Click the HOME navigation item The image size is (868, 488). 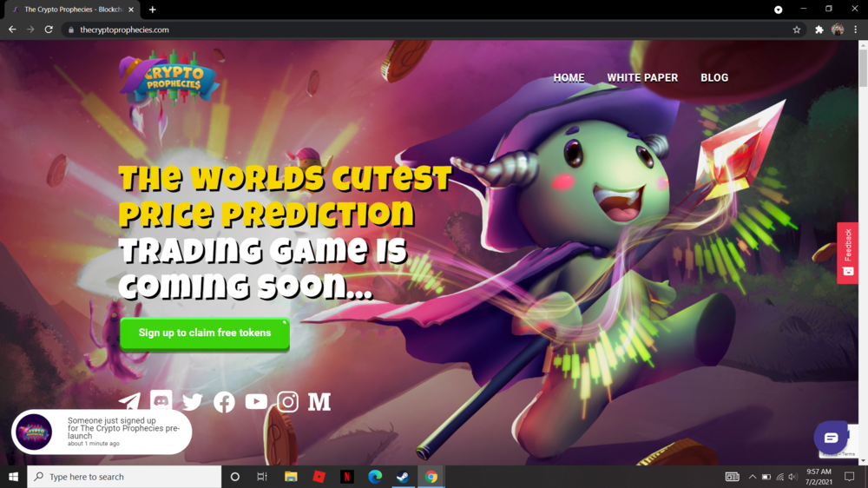pos(569,77)
